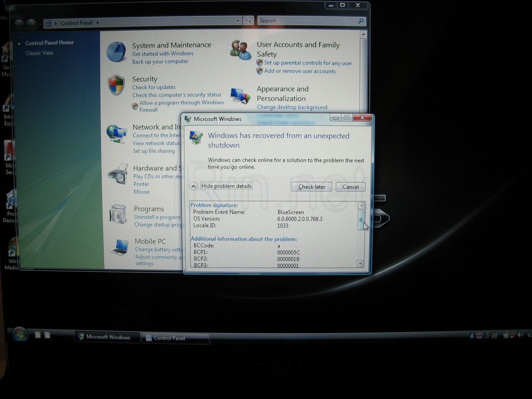This screenshot has height=399, width=532.
Task: Open System and Maintenance heading
Action: (172, 45)
